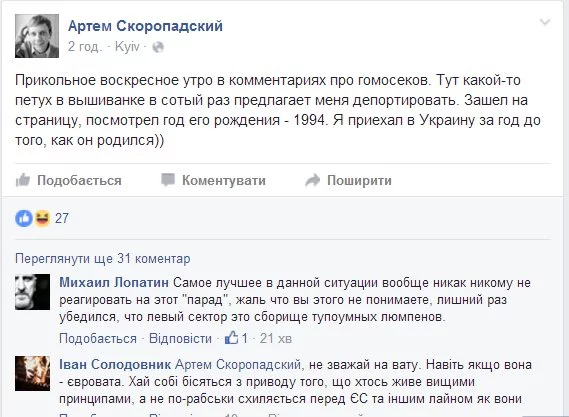This screenshot has width=569, height=417.
Task: Open Михаил Лопатин's profile name
Action: tap(114, 282)
